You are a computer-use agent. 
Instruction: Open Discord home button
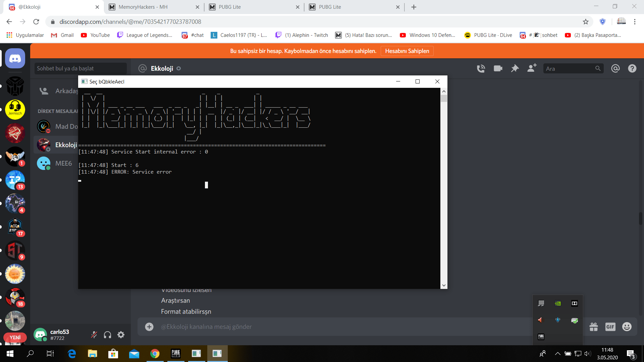point(15,59)
